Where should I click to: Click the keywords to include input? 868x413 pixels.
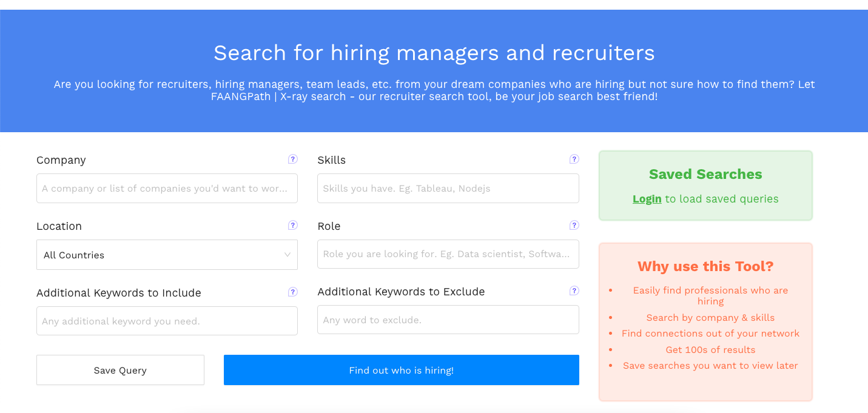(x=167, y=321)
